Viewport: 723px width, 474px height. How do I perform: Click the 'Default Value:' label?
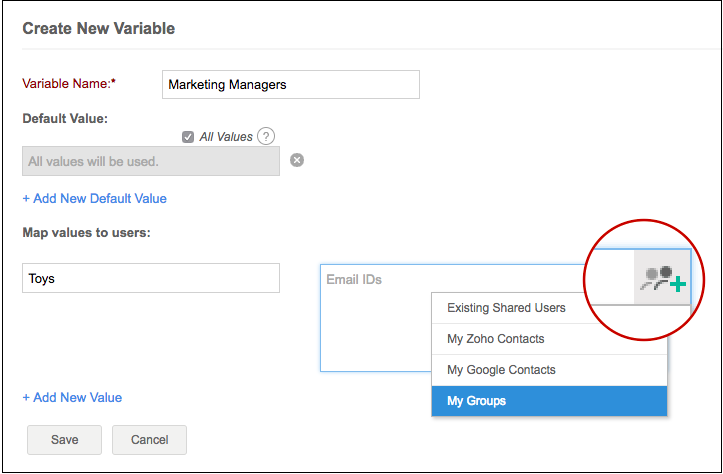click(65, 118)
